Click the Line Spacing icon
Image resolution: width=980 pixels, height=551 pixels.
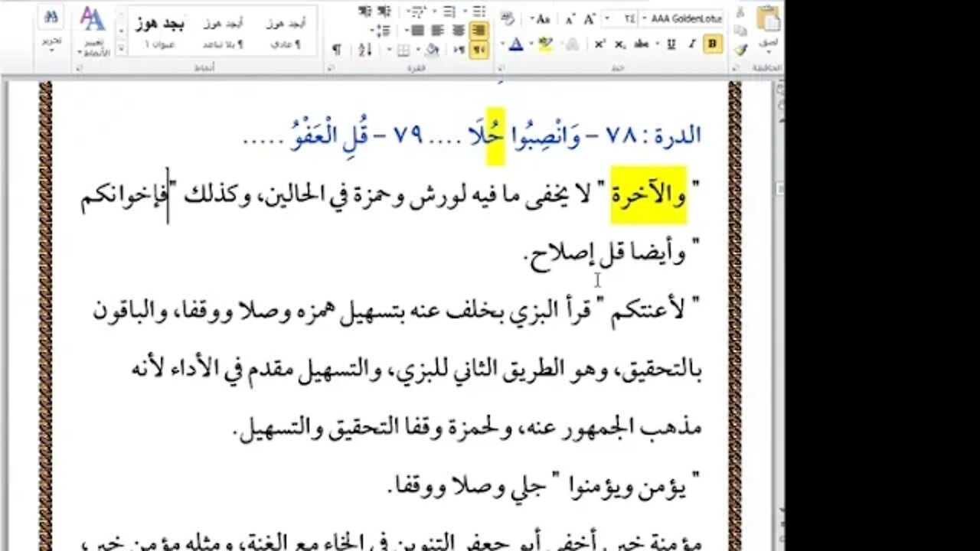[382, 31]
